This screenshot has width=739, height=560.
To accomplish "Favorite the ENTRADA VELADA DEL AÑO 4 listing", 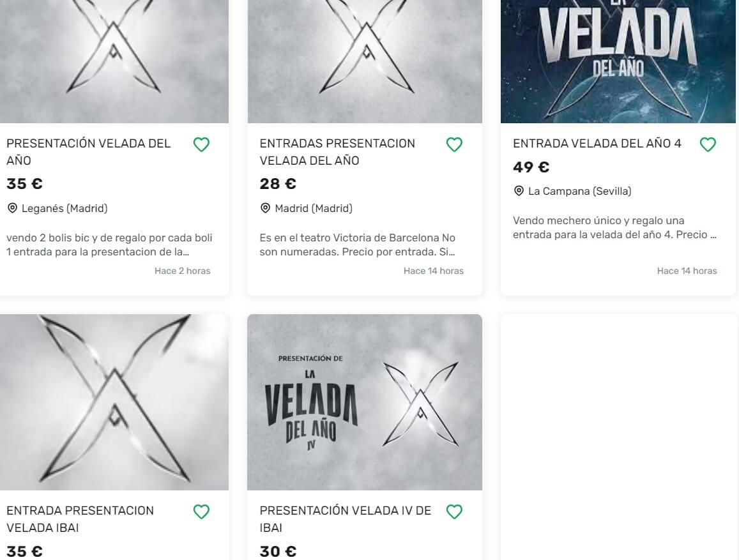I will click(x=707, y=144).
